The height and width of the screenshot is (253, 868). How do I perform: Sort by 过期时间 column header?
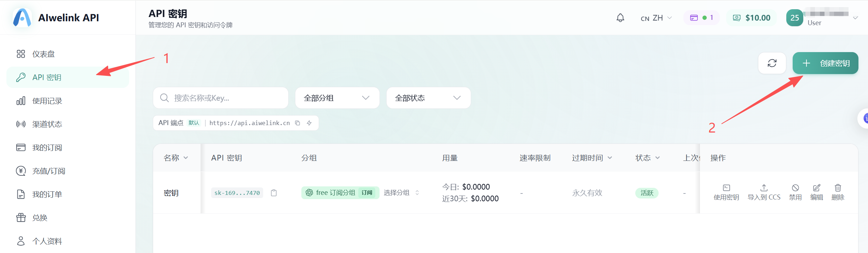(592, 158)
